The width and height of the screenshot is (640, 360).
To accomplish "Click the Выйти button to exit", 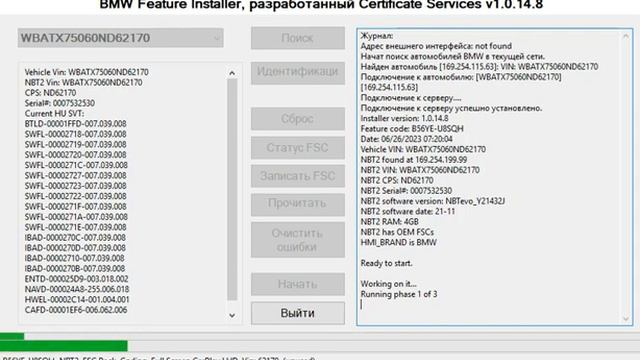I will click(x=298, y=313).
